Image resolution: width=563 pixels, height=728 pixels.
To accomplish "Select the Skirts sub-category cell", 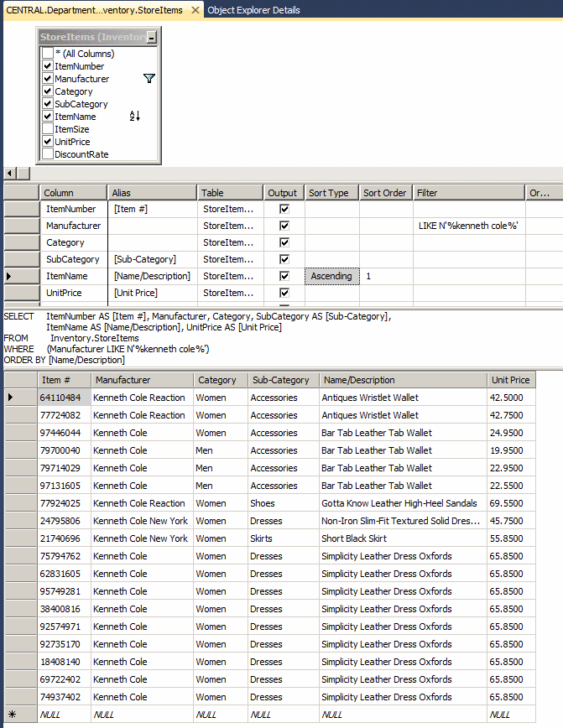I will (x=284, y=538).
